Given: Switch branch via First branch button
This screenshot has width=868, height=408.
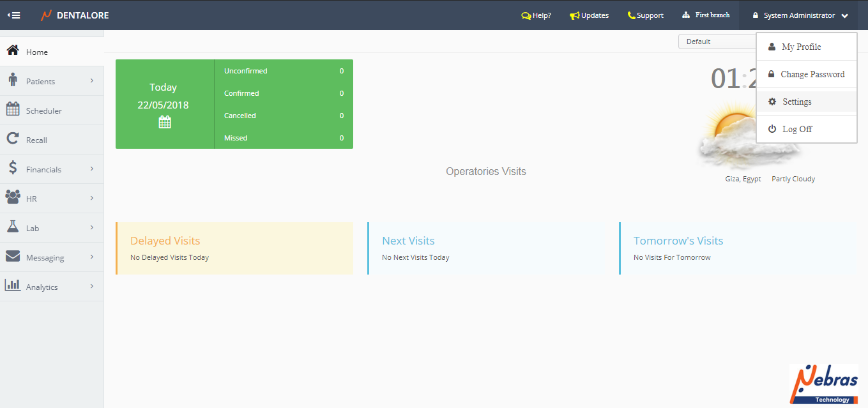Looking at the screenshot, I should click(x=706, y=15).
